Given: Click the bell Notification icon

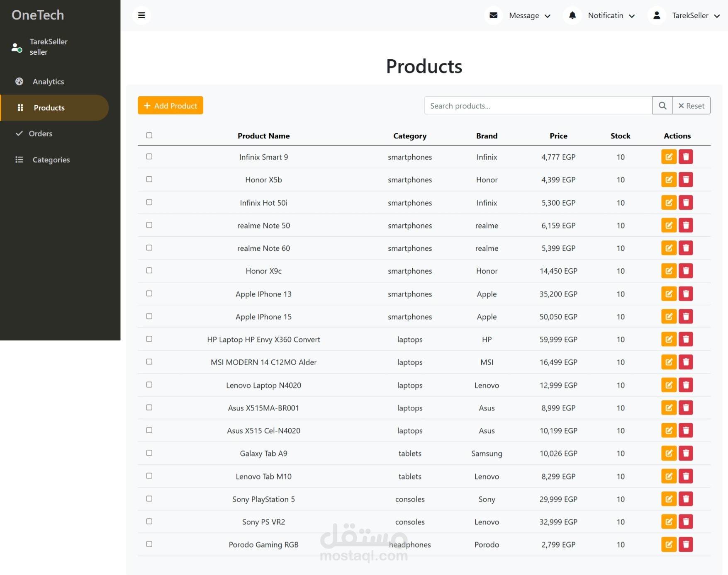Looking at the screenshot, I should [x=572, y=15].
